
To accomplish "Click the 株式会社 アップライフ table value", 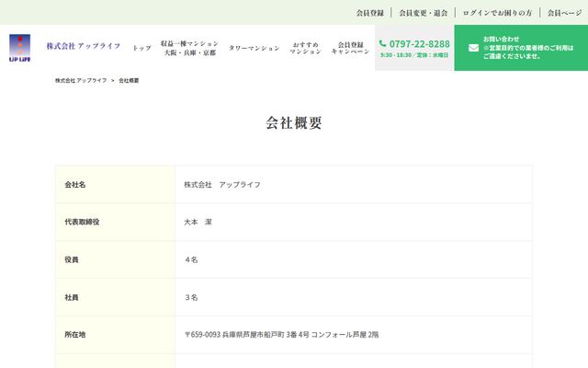I will pyautogui.click(x=222, y=184).
